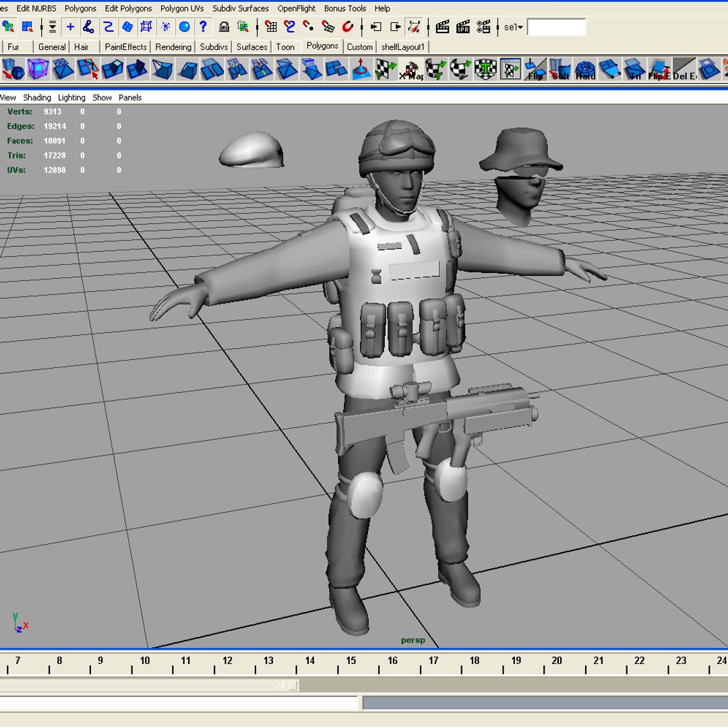The width and height of the screenshot is (728, 728).
Task: Open the Bonus Tools menu
Action: [x=345, y=8]
